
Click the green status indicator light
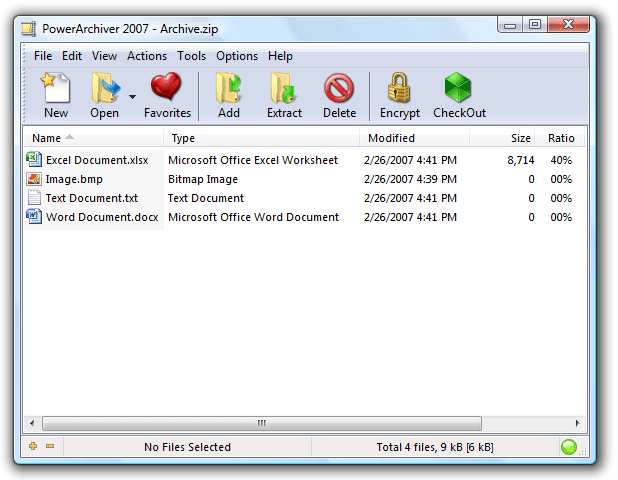click(569, 447)
